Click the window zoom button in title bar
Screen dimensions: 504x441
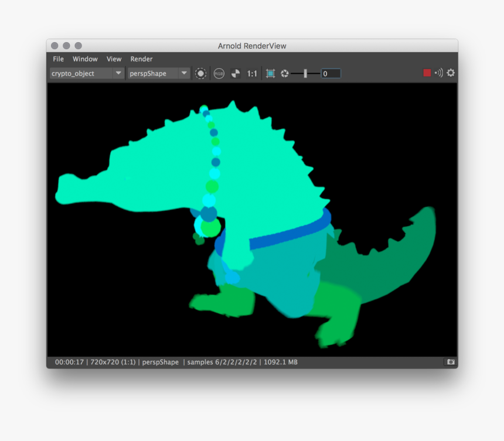[x=78, y=46]
